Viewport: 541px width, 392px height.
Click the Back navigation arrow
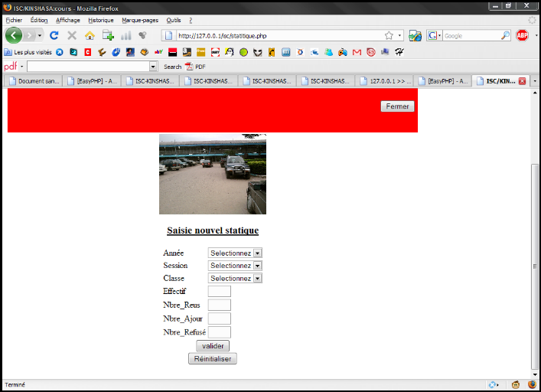[15, 35]
